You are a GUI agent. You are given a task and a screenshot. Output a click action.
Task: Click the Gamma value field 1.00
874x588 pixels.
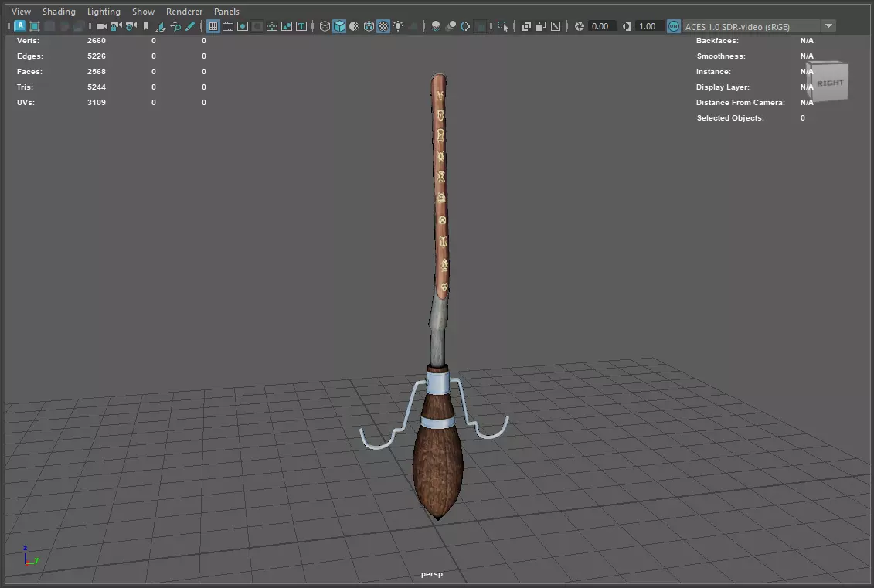point(649,26)
